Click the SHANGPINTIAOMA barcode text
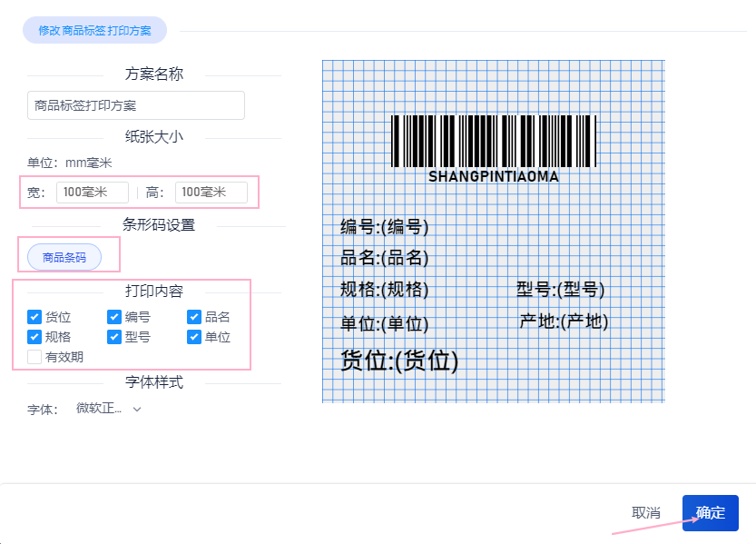756x544 pixels. pos(494,176)
